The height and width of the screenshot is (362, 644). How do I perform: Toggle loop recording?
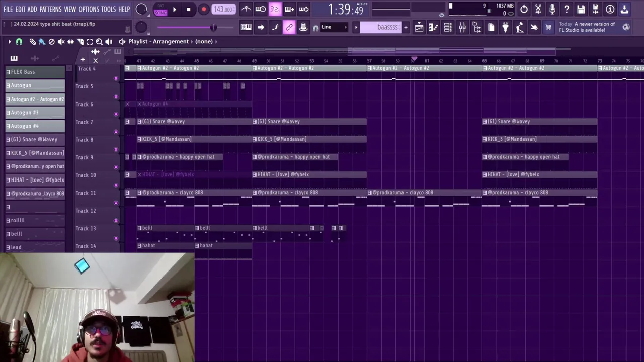304,9
